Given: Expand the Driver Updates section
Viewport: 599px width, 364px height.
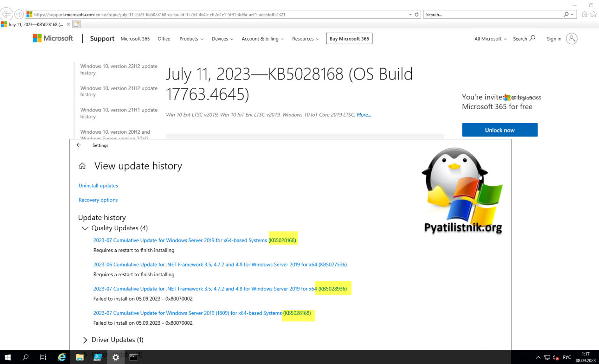Looking at the screenshot, I should 85,340.
